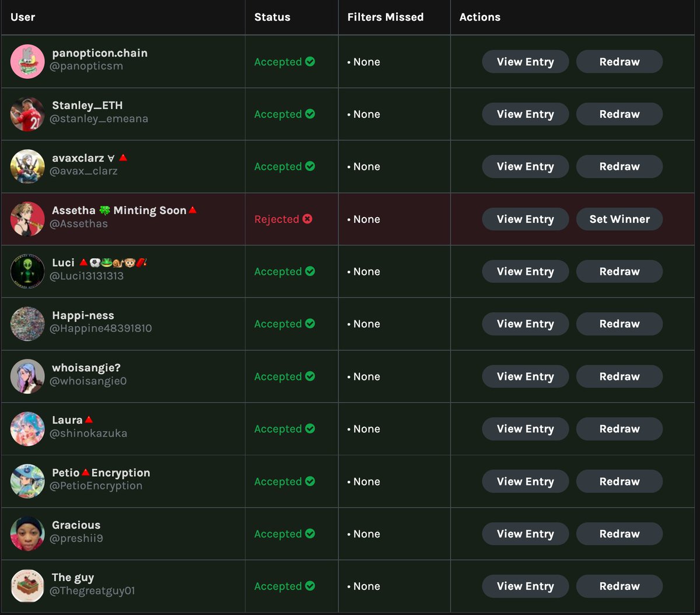Image resolution: width=700 pixels, height=615 pixels.
Task: View Entry for panopticon.chain
Action: (525, 62)
